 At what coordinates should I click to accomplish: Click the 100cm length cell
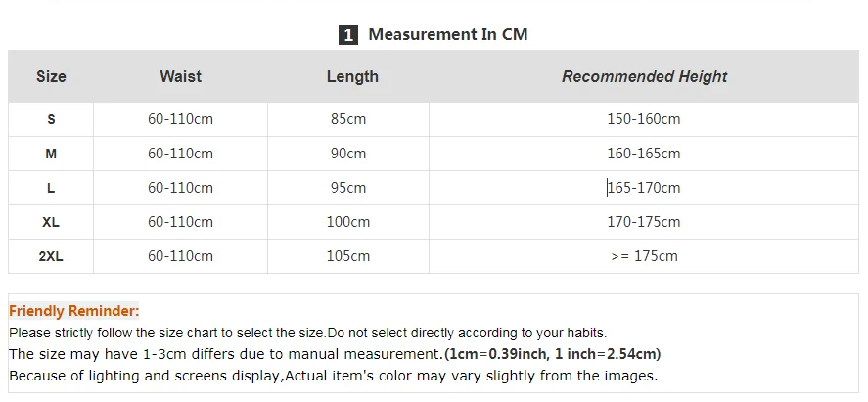[348, 222]
